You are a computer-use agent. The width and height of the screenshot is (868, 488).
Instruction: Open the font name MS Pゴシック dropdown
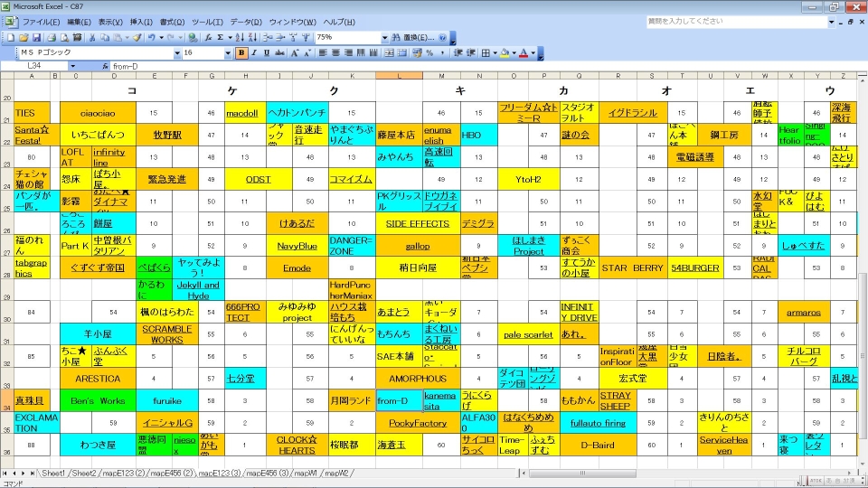(x=177, y=53)
